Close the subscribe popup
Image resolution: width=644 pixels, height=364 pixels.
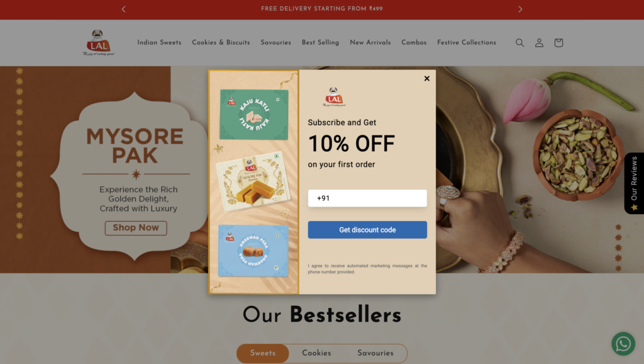pyautogui.click(x=427, y=79)
